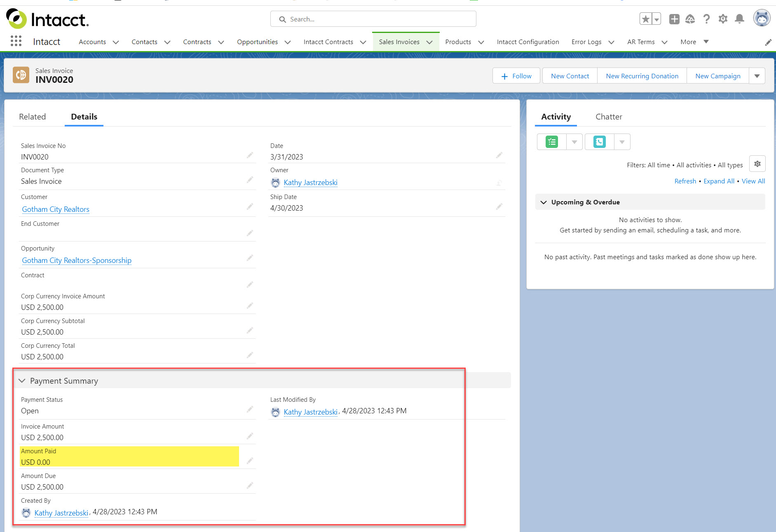Open the App Launcher grid icon
This screenshot has height=532, width=776.
click(x=16, y=41)
